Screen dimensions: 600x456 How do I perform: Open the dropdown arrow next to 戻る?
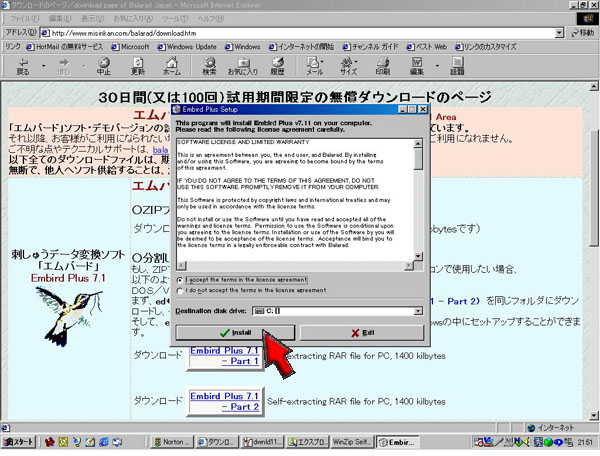[x=44, y=66]
